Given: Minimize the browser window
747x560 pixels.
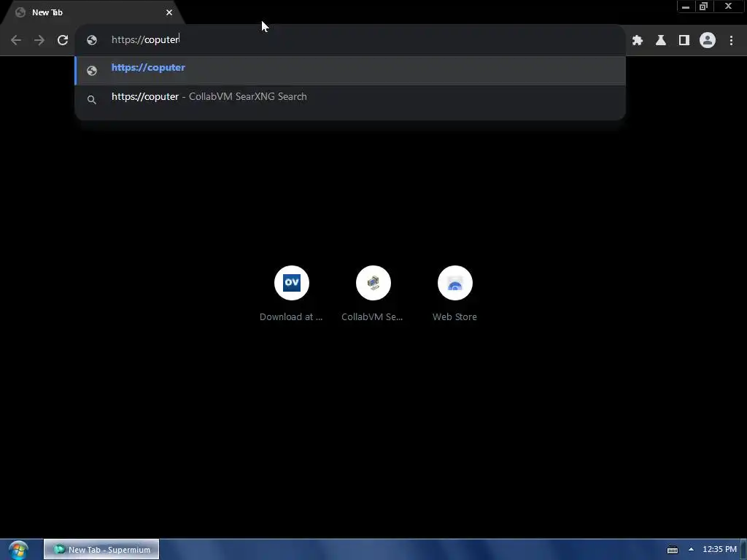Looking at the screenshot, I should [x=686, y=7].
